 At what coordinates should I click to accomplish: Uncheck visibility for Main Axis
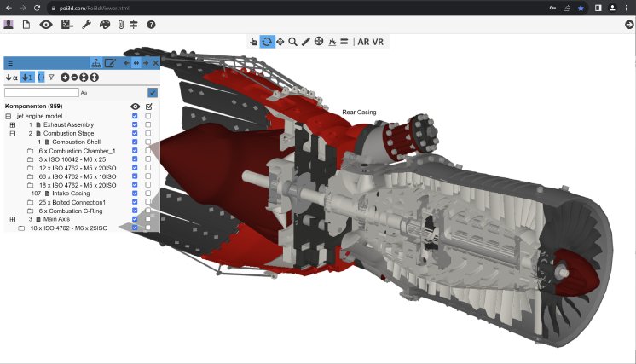click(135, 219)
